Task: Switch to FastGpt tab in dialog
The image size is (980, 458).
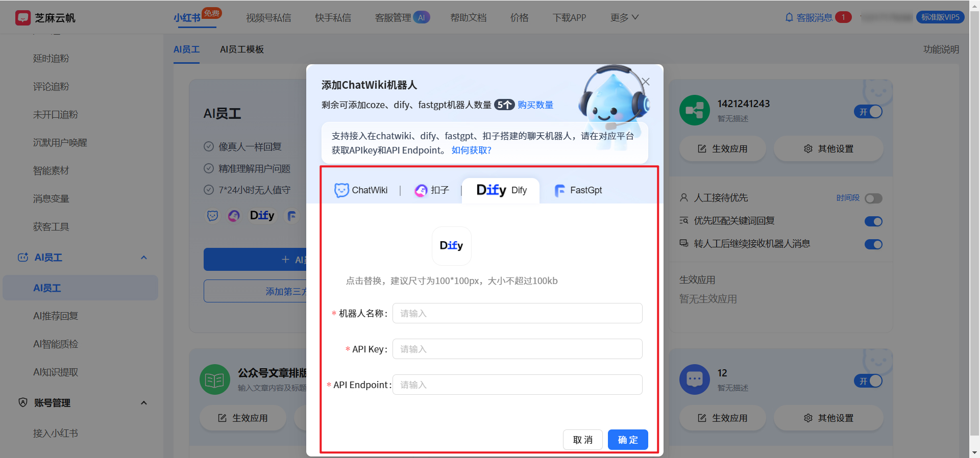Action: pyautogui.click(x=578, y=190)
